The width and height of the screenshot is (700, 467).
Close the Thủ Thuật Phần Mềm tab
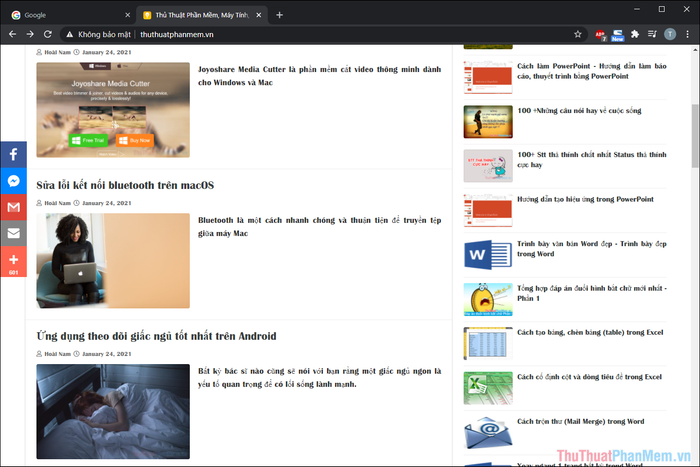tap(258, 15)
